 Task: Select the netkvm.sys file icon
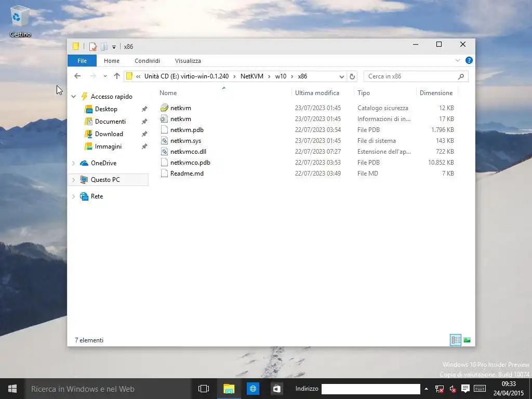click(x=164, y=140)
